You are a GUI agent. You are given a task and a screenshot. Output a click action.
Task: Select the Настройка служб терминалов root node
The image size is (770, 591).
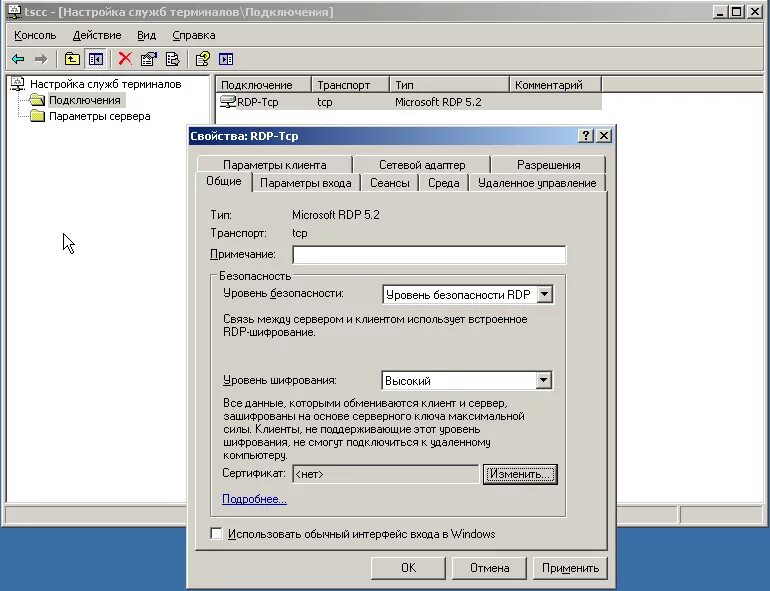coord(106,84)
